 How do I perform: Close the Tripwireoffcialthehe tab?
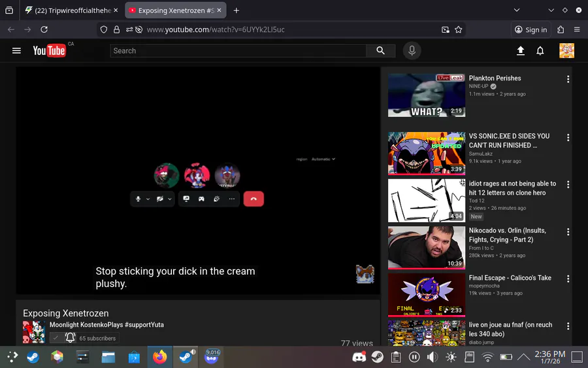pyautogui.click(x=116, y=10)
